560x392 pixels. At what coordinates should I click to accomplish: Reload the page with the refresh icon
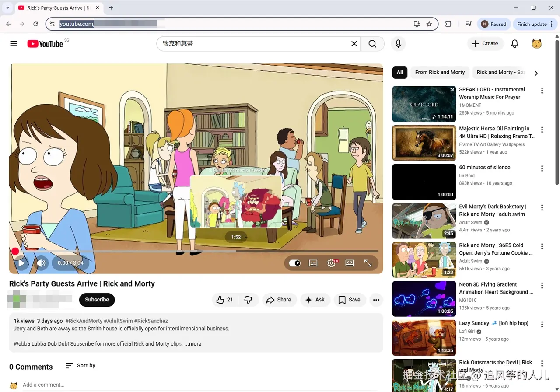[x=36, y=24]
